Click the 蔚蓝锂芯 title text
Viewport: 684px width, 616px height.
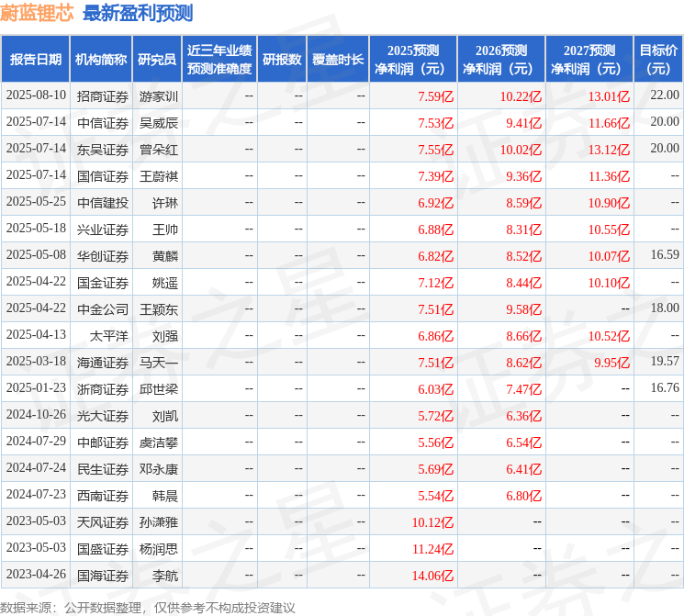(x=37, y=14)
